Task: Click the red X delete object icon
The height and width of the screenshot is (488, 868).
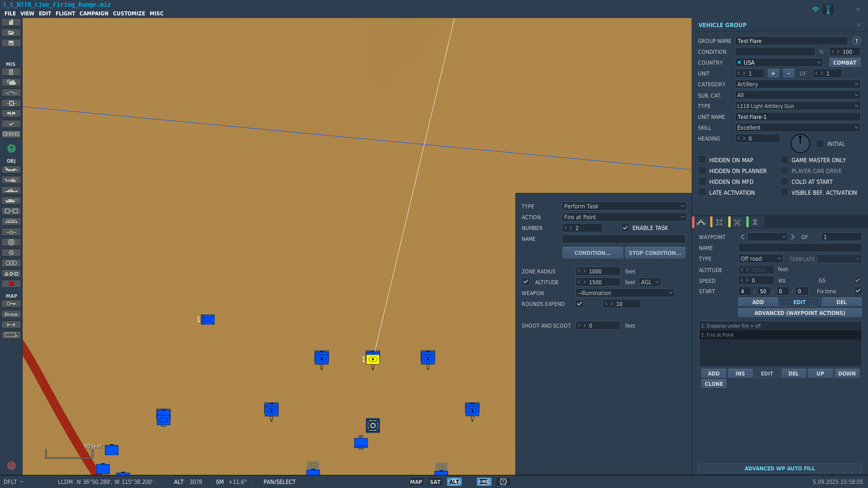Action: pyautogui.click(x=11, y=284)
